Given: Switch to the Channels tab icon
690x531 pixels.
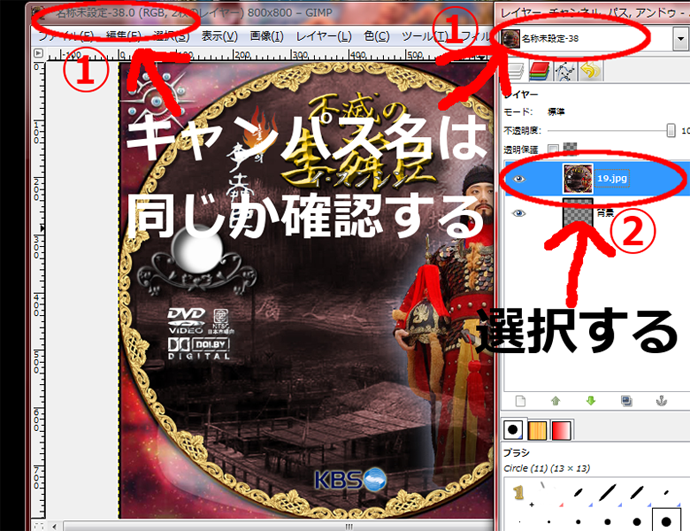Looking at the screenshot, I should (x=540, y=71).
